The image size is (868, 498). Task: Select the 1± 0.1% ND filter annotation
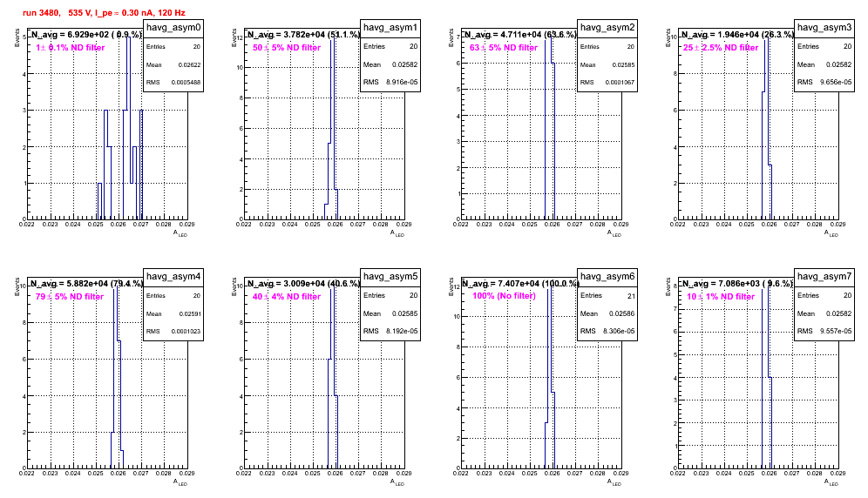[71, 48]
